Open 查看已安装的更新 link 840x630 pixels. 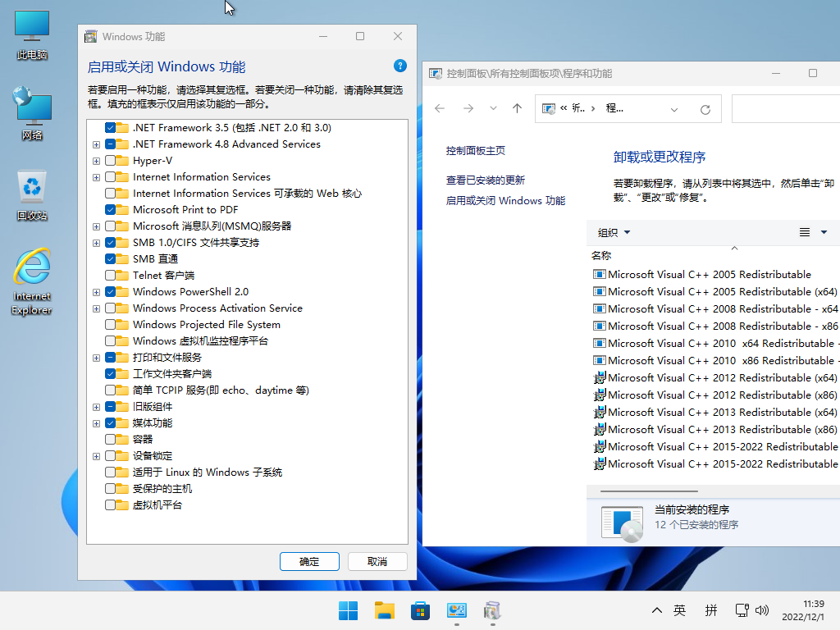tap(485, 180)
